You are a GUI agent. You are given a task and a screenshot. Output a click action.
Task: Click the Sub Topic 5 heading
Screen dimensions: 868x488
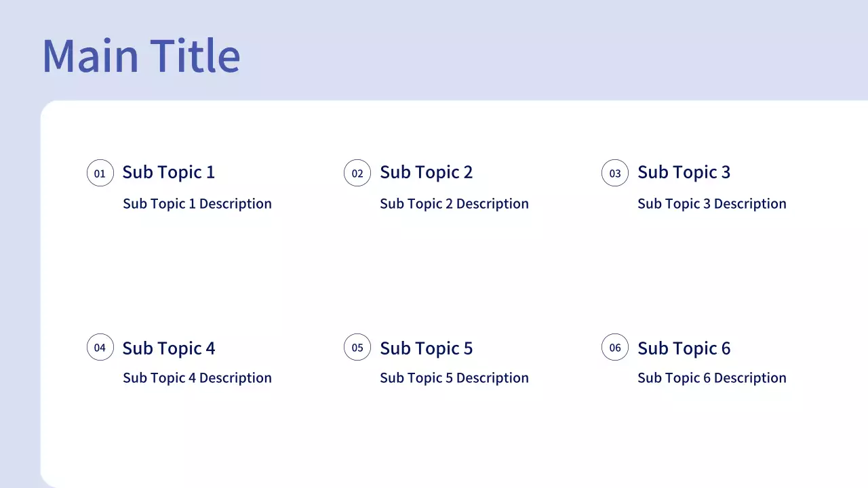426,348
